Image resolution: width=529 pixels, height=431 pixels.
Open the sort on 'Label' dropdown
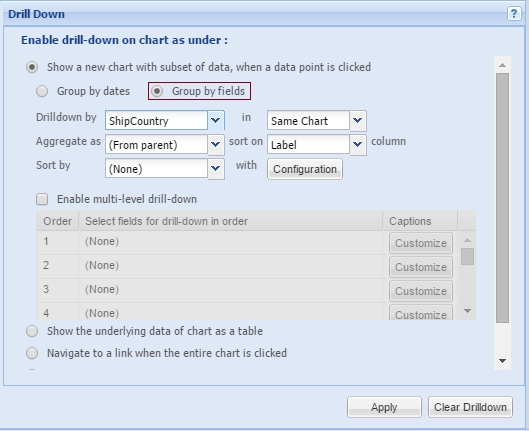358,145
